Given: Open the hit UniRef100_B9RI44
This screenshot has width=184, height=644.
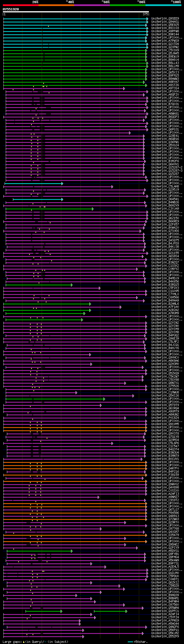Looking at the screenshot, I should 165,34.
